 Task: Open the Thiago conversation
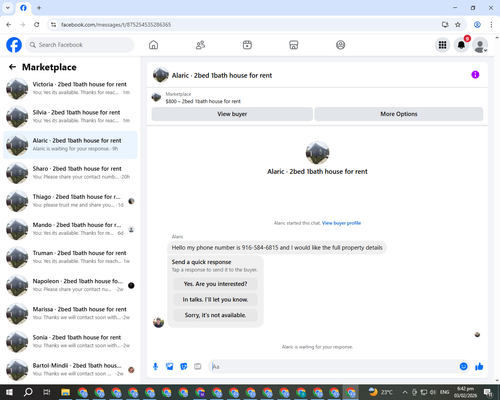tap(70, 201)
